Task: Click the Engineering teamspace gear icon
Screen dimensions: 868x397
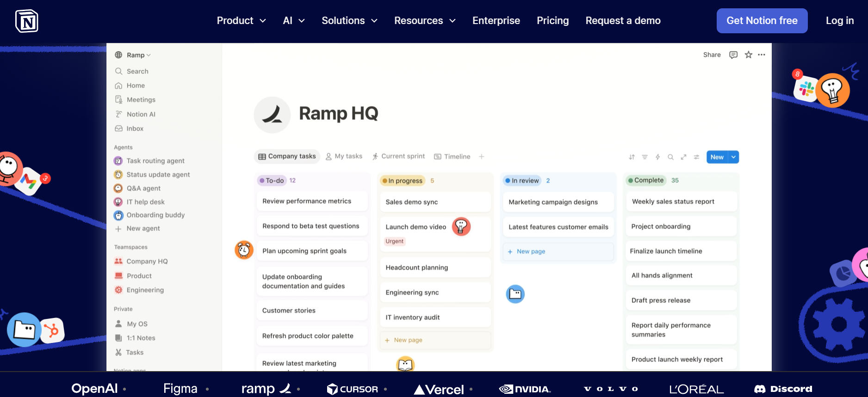Action: (118, 290)
